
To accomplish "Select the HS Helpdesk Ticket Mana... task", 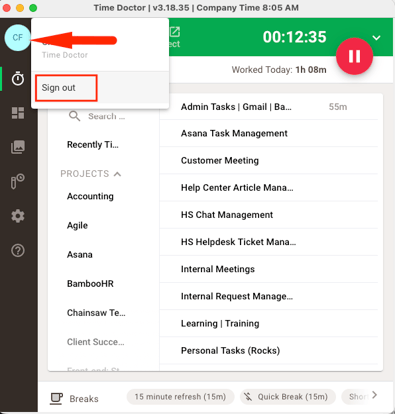I will (x=269, y=242).
